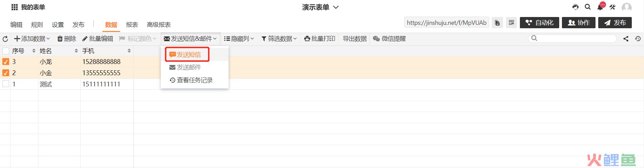Click the share icon beside search box
The height and width of the screenshot is (168, 644).
coord(626,39)
